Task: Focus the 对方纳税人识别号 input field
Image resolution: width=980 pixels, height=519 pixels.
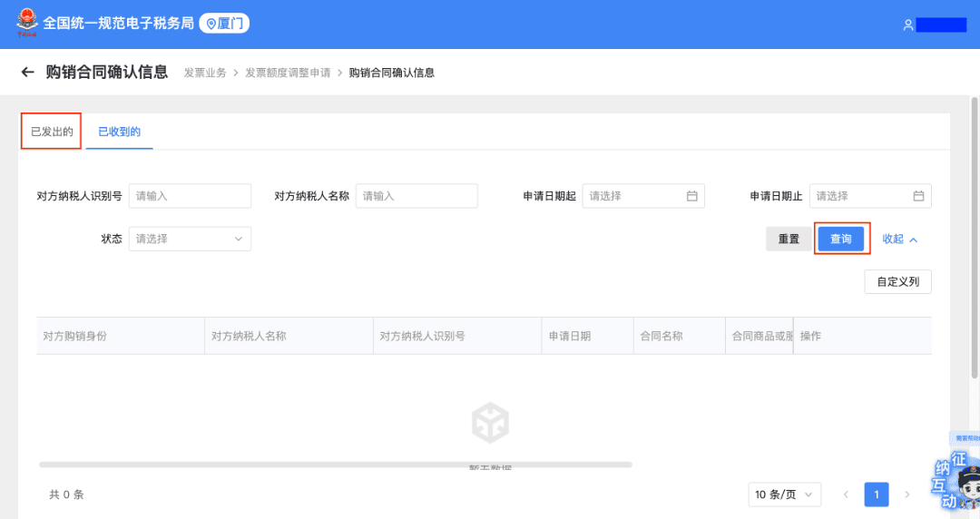Action: point(190,196)
